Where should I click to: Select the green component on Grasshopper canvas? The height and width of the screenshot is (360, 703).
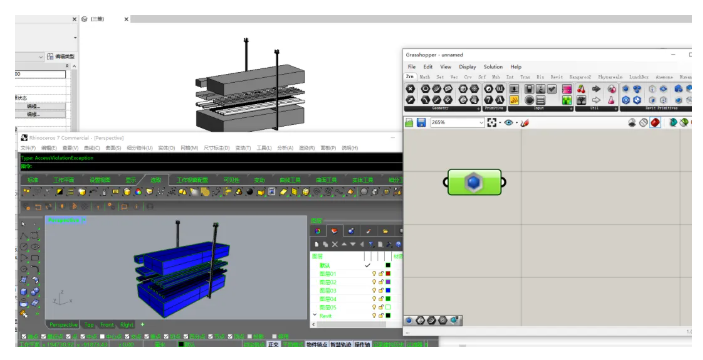474,182
